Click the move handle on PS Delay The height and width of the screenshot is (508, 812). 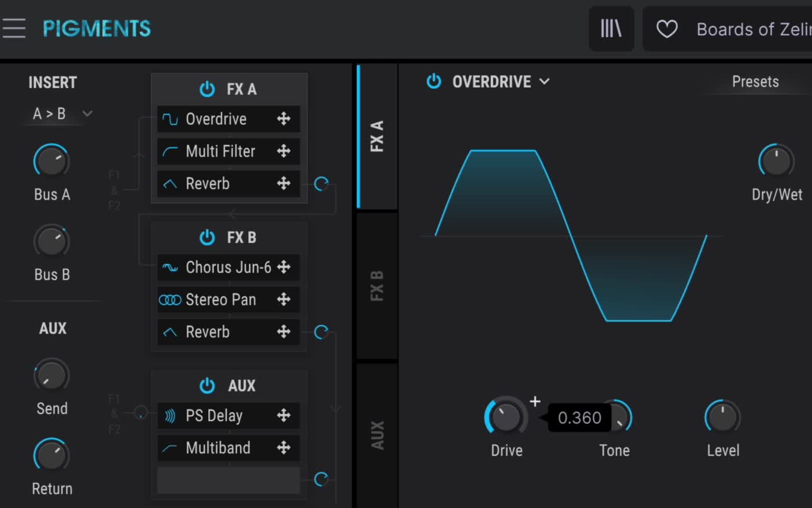284,416
